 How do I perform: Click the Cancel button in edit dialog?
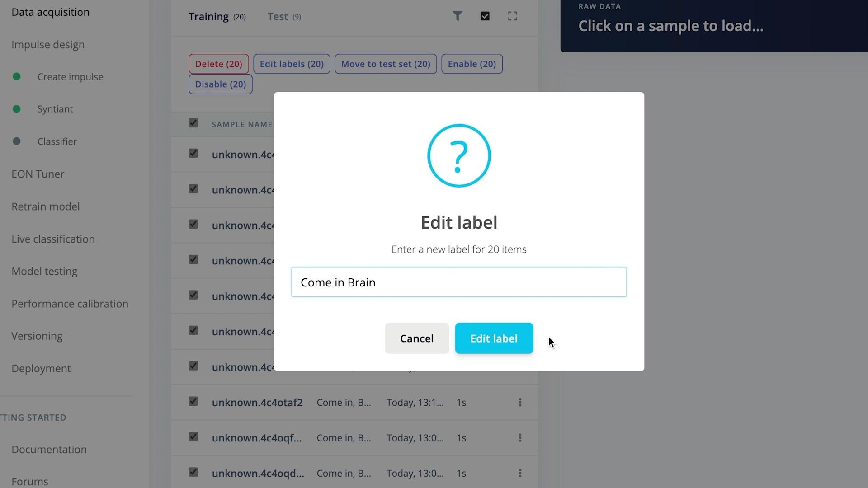click(417, 338)
